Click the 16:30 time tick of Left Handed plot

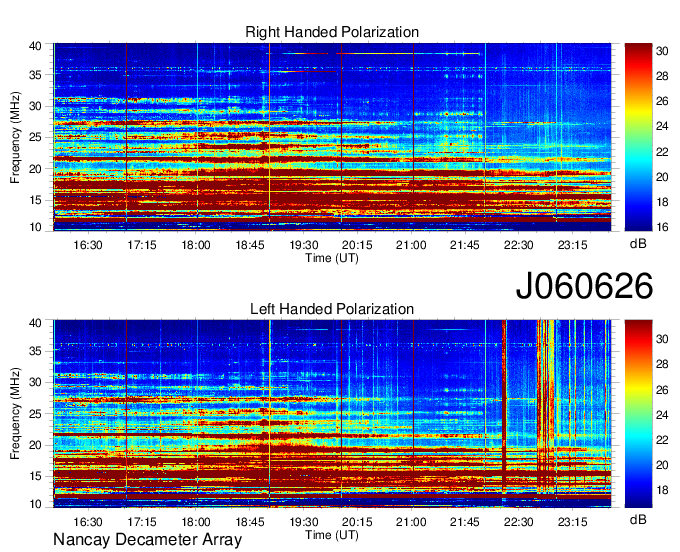coord(88,522)
